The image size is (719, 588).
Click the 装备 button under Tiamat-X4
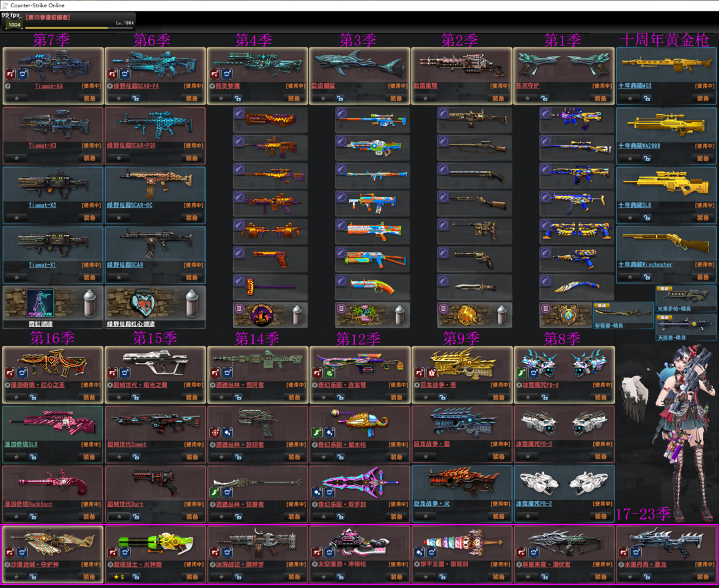[x=89, y=98]
